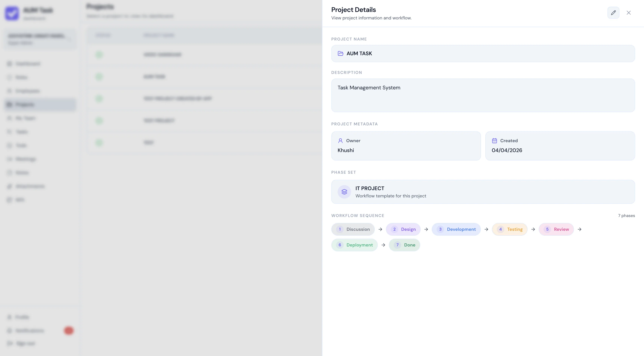Select the Done phase chip

pyautogui.click(x=404, y=245)
